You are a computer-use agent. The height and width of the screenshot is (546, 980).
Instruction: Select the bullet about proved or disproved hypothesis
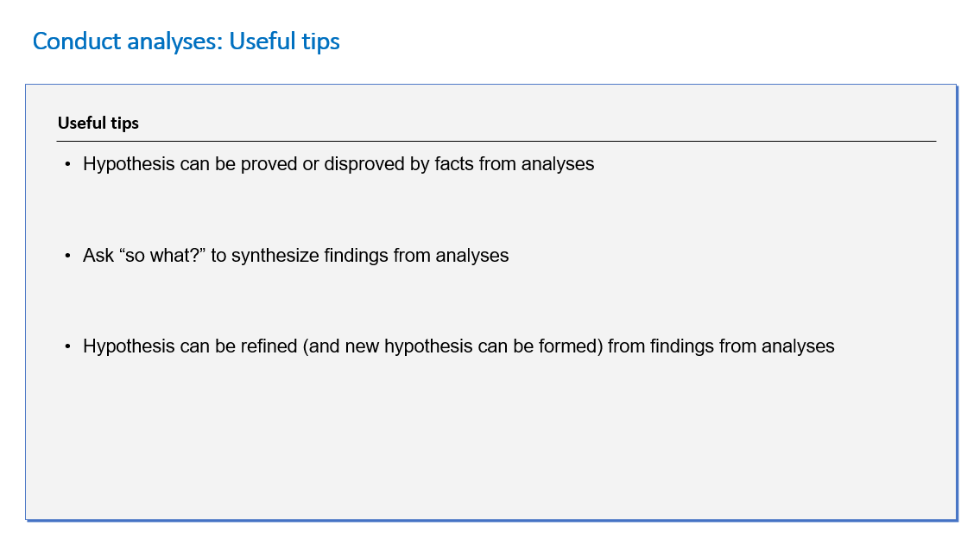pos(338,164)
